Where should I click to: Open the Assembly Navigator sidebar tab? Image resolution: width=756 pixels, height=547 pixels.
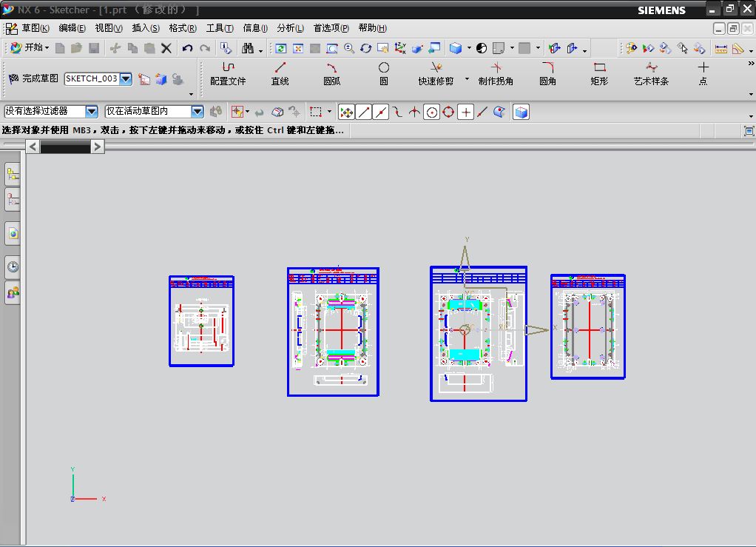(x=13, y=174)
